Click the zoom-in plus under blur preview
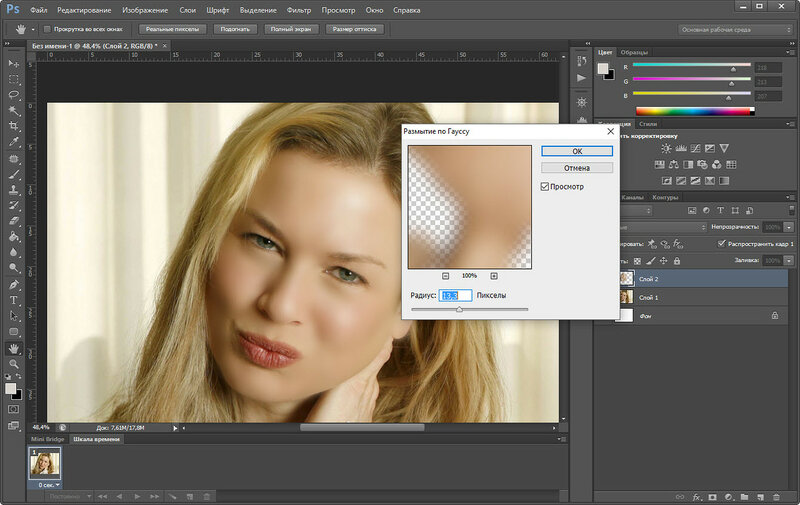The image size is (800, 505). point(494,275)
